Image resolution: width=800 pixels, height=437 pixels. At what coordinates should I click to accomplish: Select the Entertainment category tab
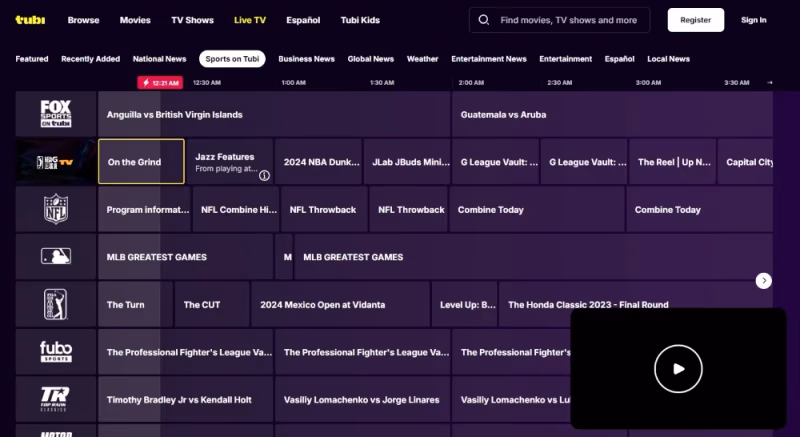(x=566, y=59)
